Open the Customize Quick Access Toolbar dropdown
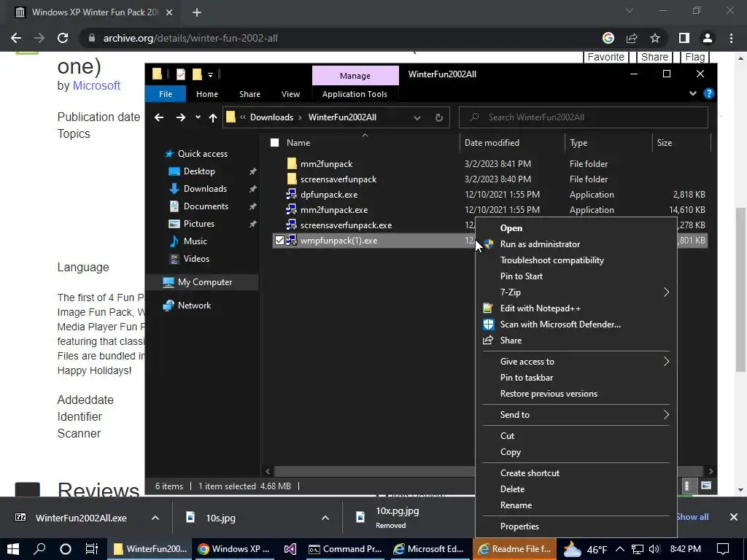The height and width of the screenshot is (560, 747). pyautogui.click(x=210, y=75)
